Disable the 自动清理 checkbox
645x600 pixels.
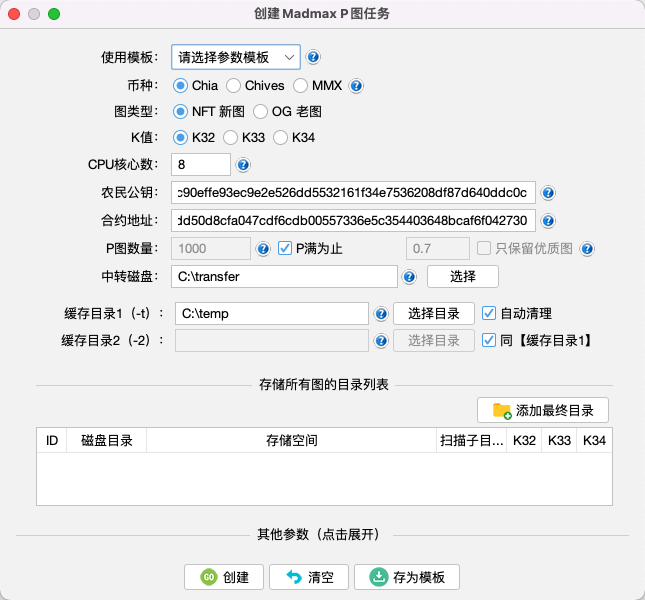click(490, 314)
